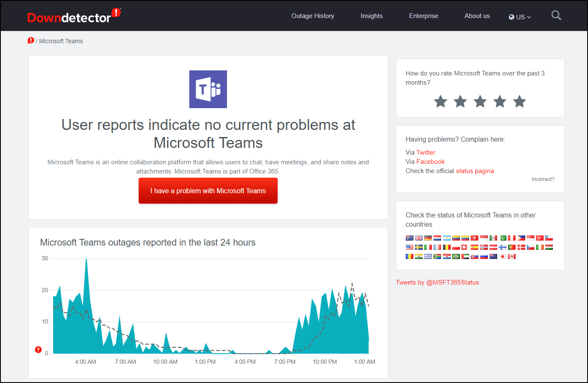The height and width of the screenshot is (383, 588).
Task: Select the Norway flag
Action: click(484, 247)
